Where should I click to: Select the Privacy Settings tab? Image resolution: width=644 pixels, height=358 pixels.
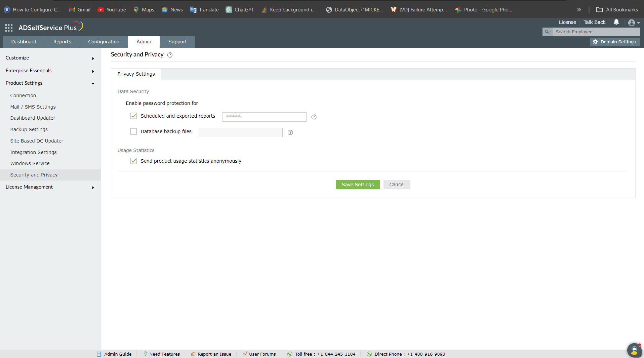tap(136, 74)
